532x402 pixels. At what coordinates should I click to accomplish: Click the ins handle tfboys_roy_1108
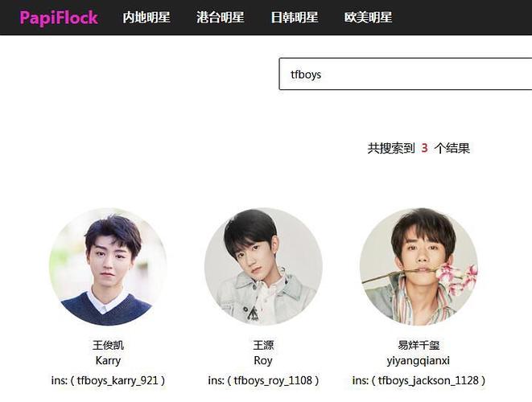[x=273, y=380]
